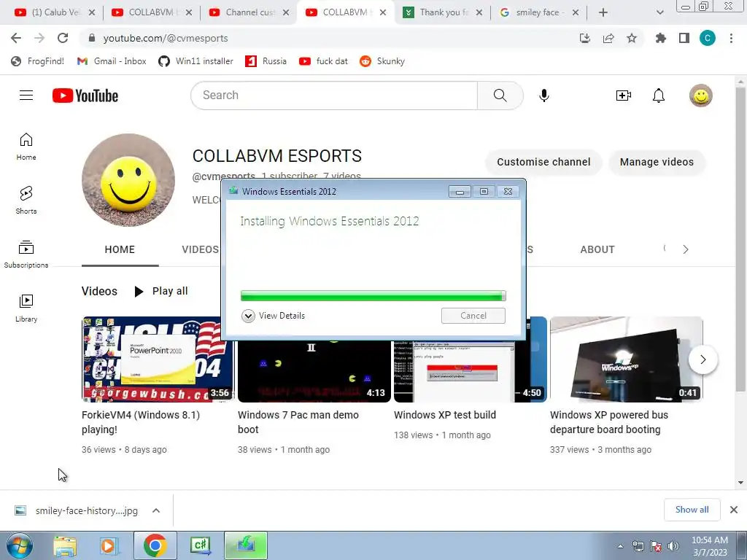Click the Customise channel button
This screenshot has width=747, height=560.
pyautogui.click(x=543, y=162)
